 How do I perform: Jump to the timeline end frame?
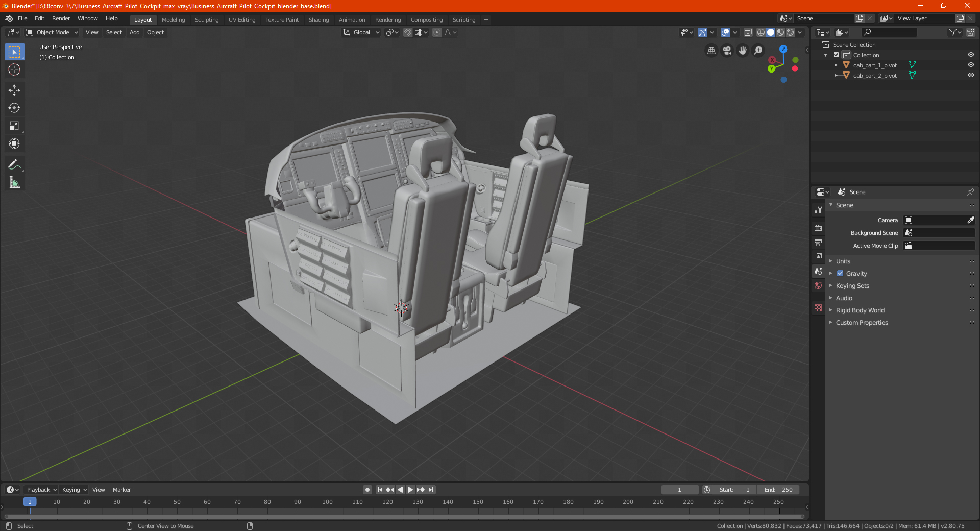[x=431, y=490]
